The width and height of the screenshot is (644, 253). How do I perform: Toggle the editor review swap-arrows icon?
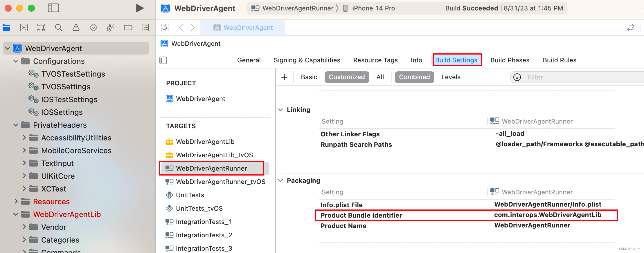pyautogui.click(x=630, y=28)
